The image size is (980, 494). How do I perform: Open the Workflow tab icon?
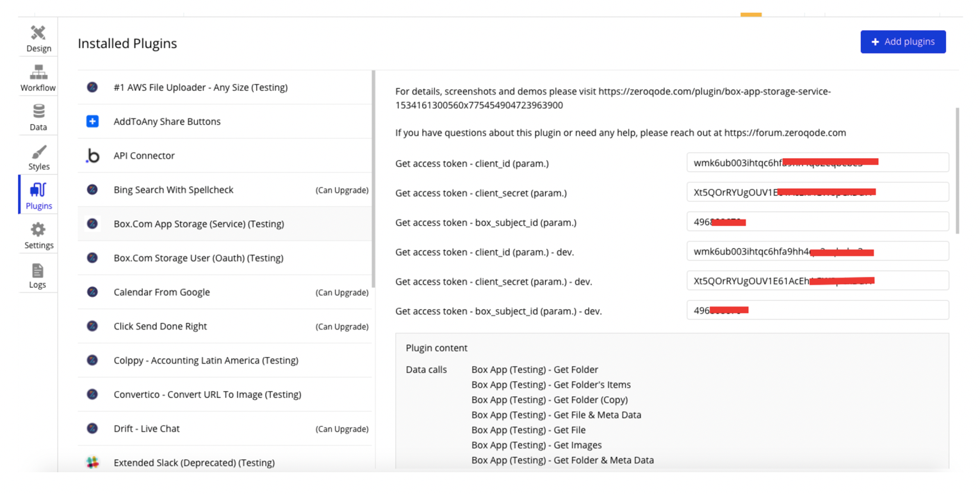38,72
